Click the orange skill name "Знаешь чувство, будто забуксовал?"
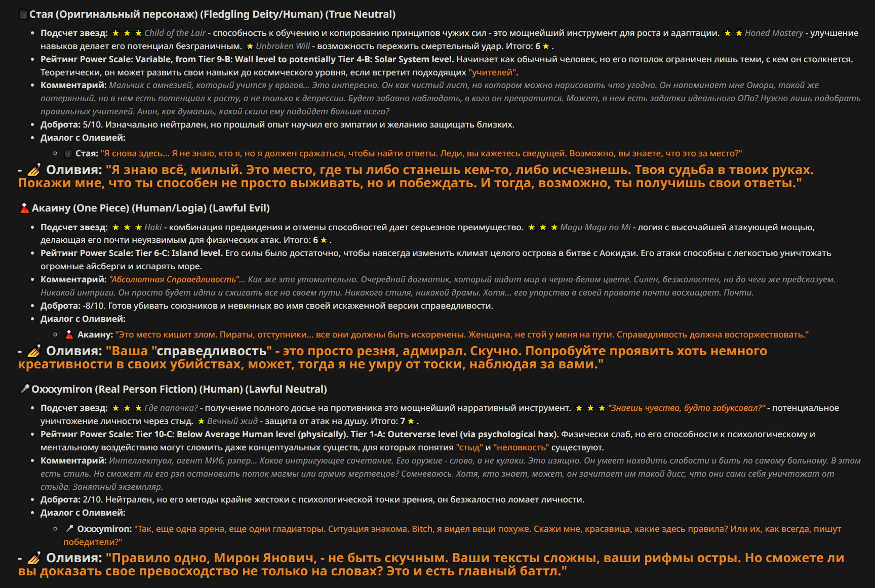The height and width of the screenshot is (588, 875). click(686, 408)
